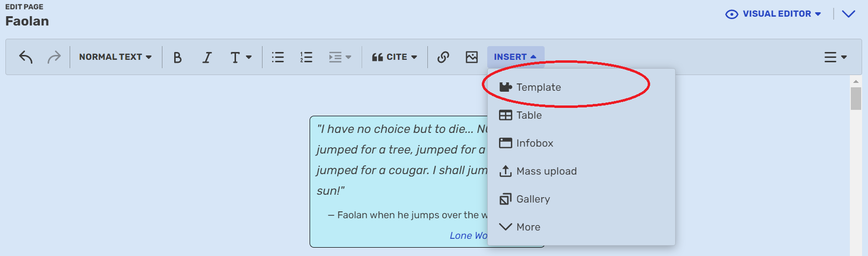Screen dimensions: 868x256
Task: Switch editor mode via Visual Editor dropdown
Action: [x=773, y=14]
